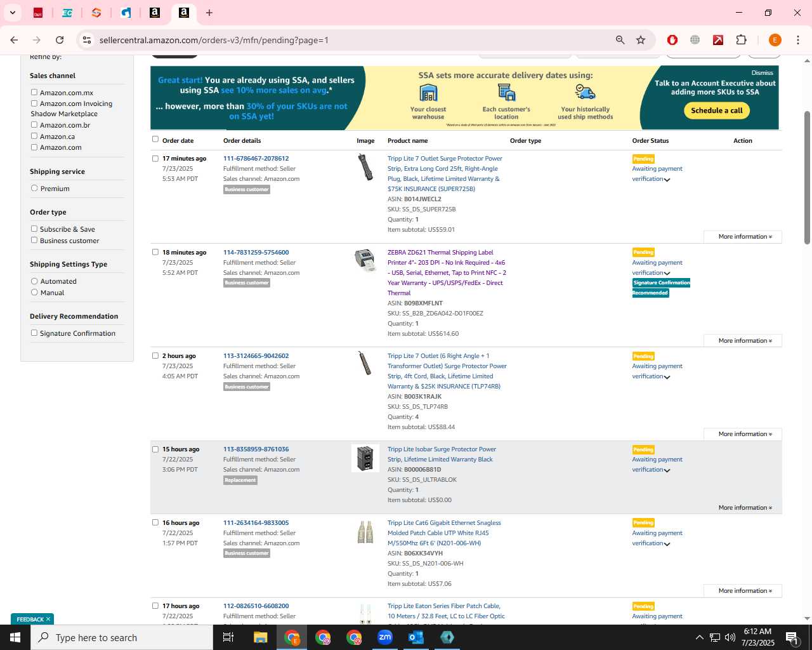Open the volume control in system tray
Image resolution: width=812 pixels, height=650 pixels.
tap(730, 637)
